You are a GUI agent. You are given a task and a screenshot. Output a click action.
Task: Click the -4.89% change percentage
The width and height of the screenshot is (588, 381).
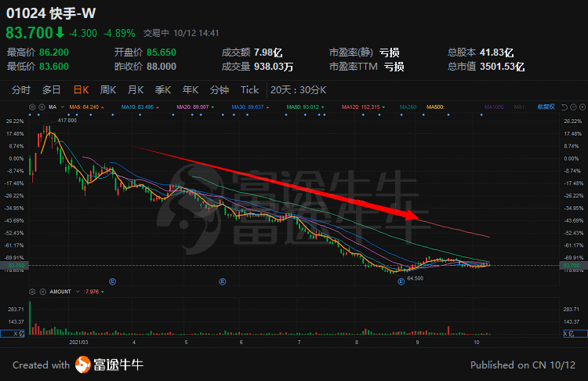[x=119, y=34]
